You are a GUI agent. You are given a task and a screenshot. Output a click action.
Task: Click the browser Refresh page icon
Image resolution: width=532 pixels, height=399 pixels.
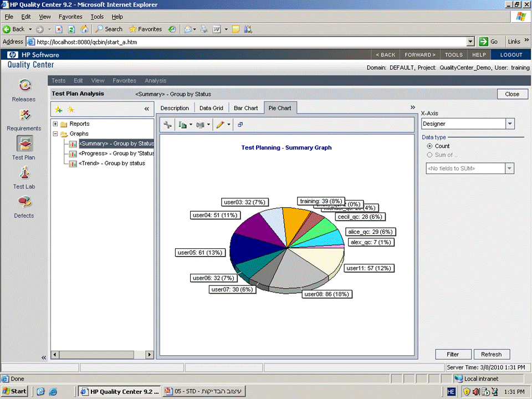71,29
